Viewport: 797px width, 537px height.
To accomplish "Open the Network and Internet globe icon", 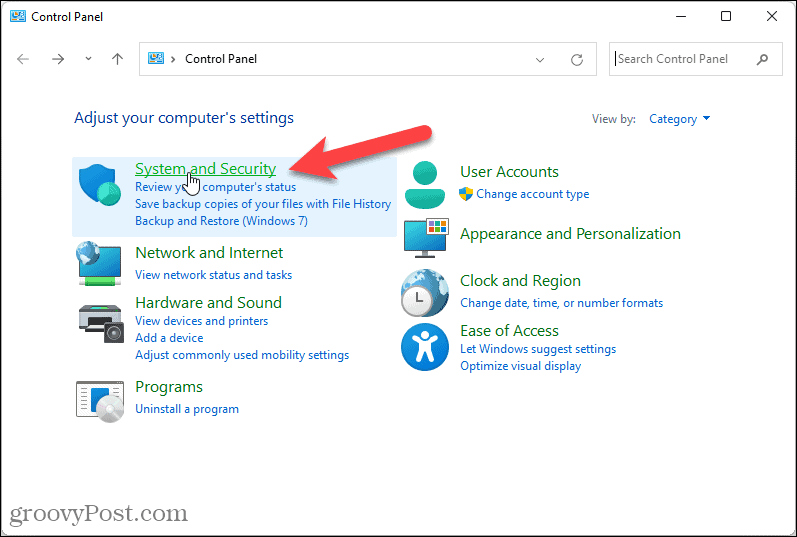I will pyautogui.click(x=99, y=263).
